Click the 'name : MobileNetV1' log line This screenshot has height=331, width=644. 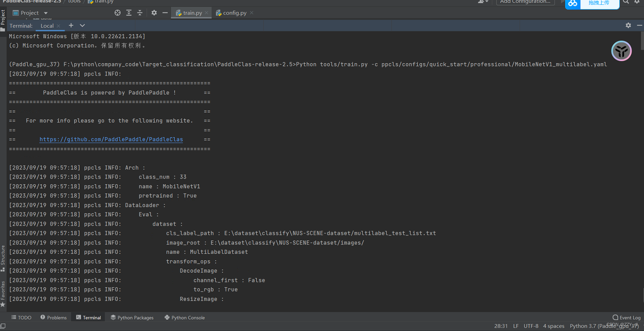pyautogui.click(x=105, y=187)
